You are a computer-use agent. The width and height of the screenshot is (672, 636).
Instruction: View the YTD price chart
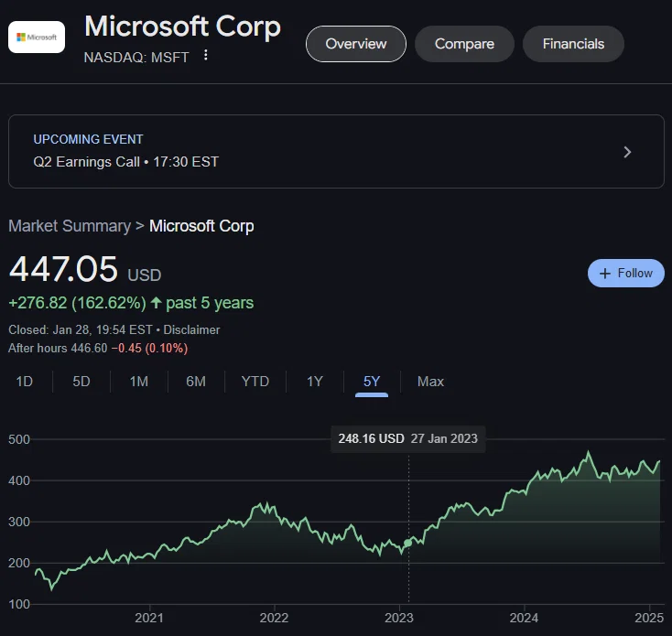pyautogui.click(x=255, y=382)
